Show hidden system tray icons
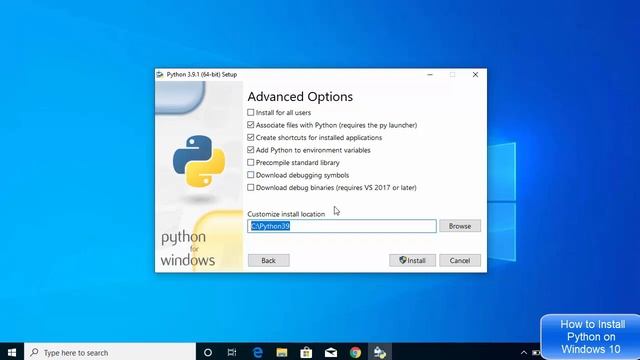 pos(524,353)
